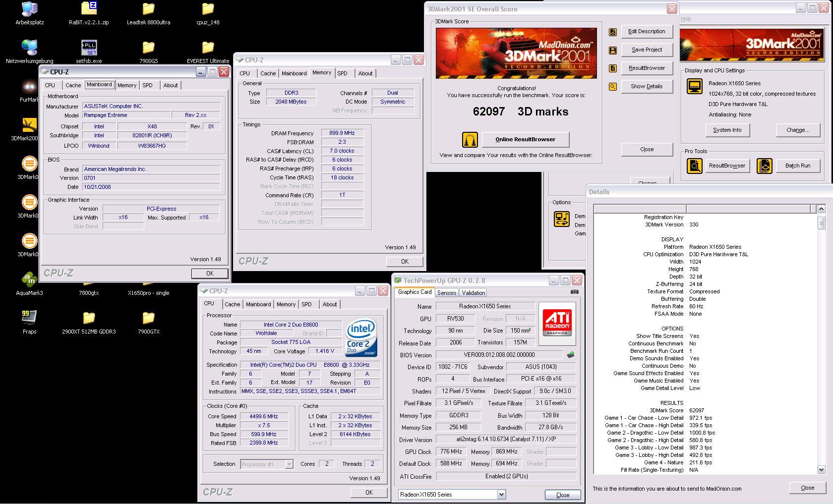
Task: Open RaBiT.v2.2.1.zip archive icon
Action: 89,9
